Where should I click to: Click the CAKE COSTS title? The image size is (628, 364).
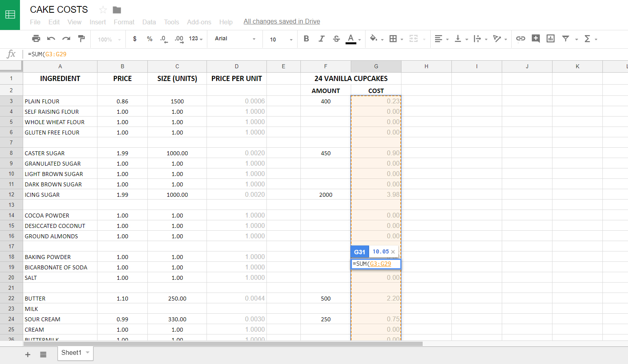coord(59,10)
